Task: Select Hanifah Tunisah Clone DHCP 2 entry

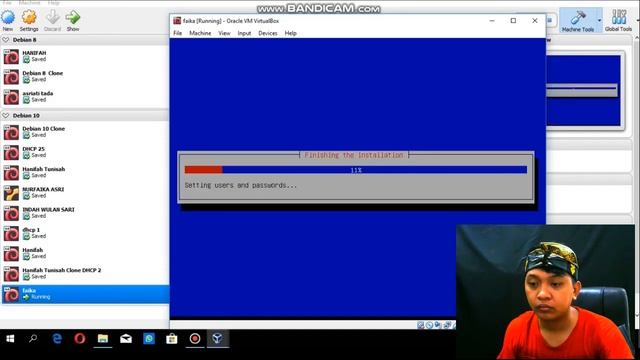Action: coord(85,274)
